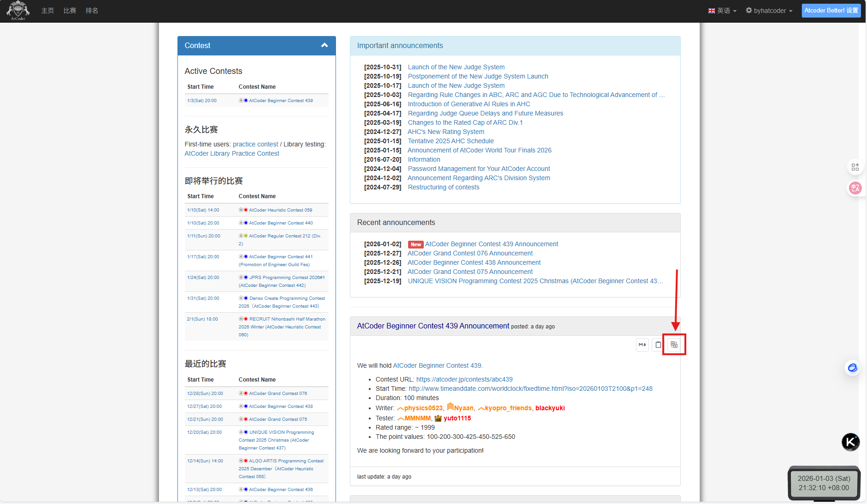The height and width of the screenshot is (504, 867).
Task: Open Denso Create Programming Contest 2026 link
Action: pos(282,302)
